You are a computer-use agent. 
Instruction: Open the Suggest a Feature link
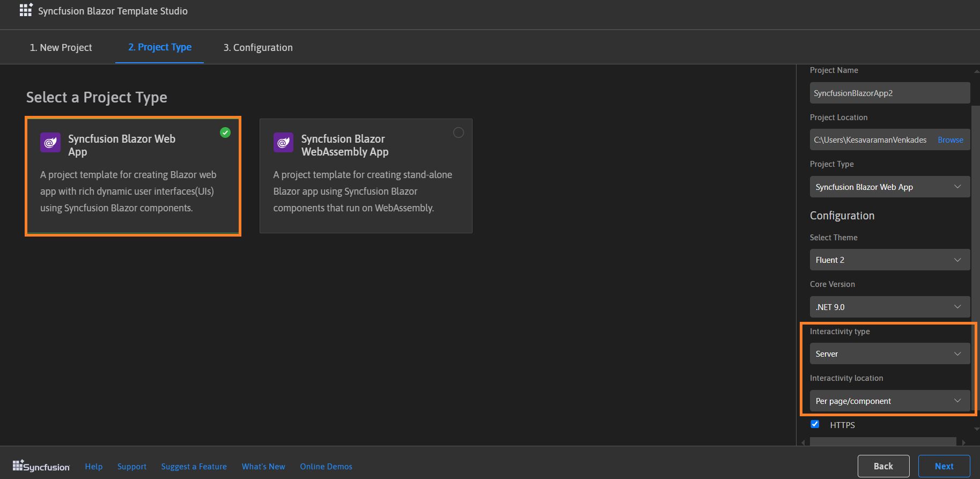click(194, 467)
